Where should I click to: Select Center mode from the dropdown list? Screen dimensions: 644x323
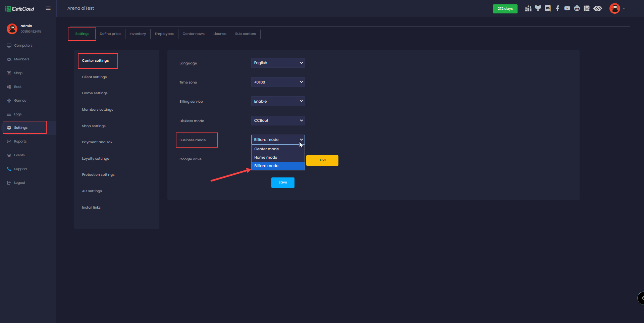pos(267,149)
